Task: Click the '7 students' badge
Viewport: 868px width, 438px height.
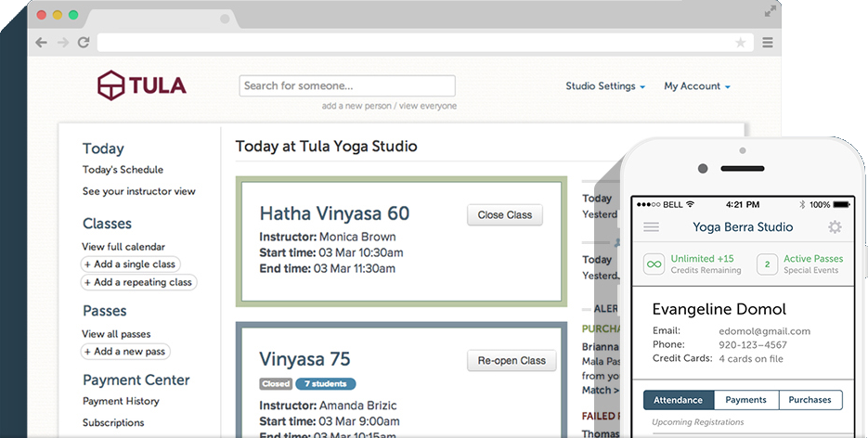Action: tap(326, 384)
